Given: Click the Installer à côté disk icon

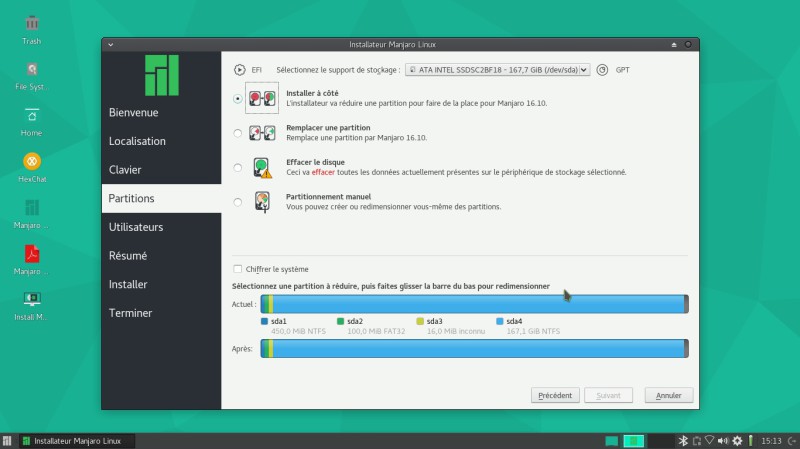Looking at the screenshot, I should pos(262,98).
